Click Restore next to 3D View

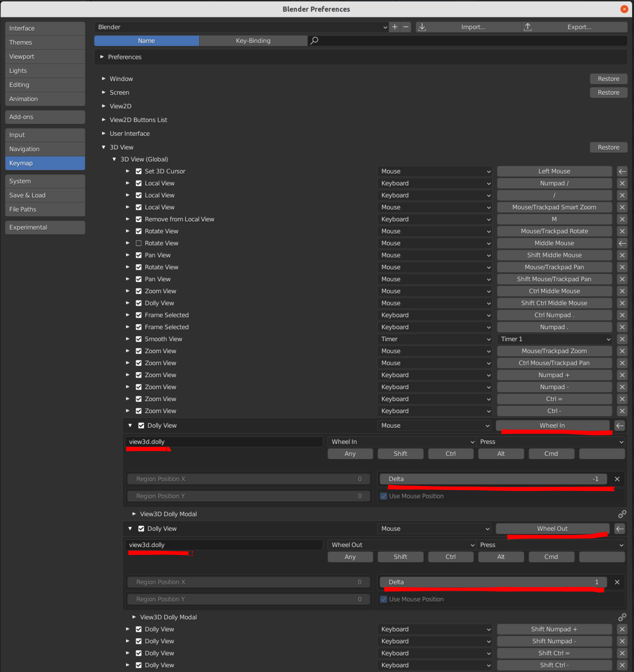click(x=608, y=147)
